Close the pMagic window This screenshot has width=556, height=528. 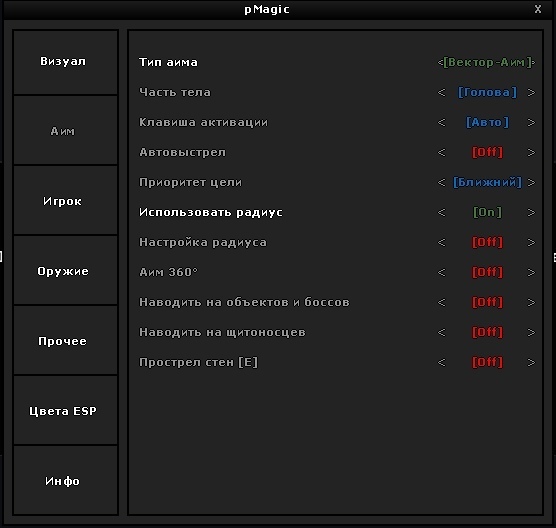pyautogui.click(x=538, y=9)
